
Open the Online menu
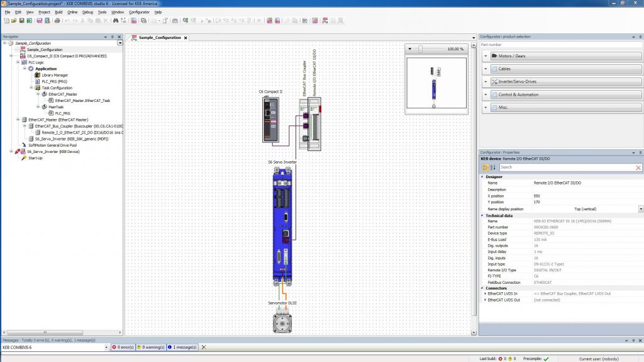(72, 12)
